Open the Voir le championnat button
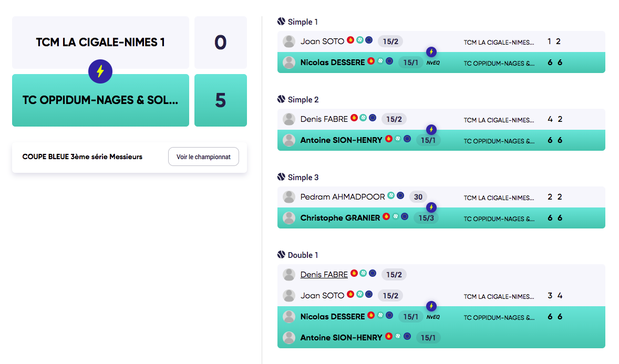 click(x=203, y=157)
